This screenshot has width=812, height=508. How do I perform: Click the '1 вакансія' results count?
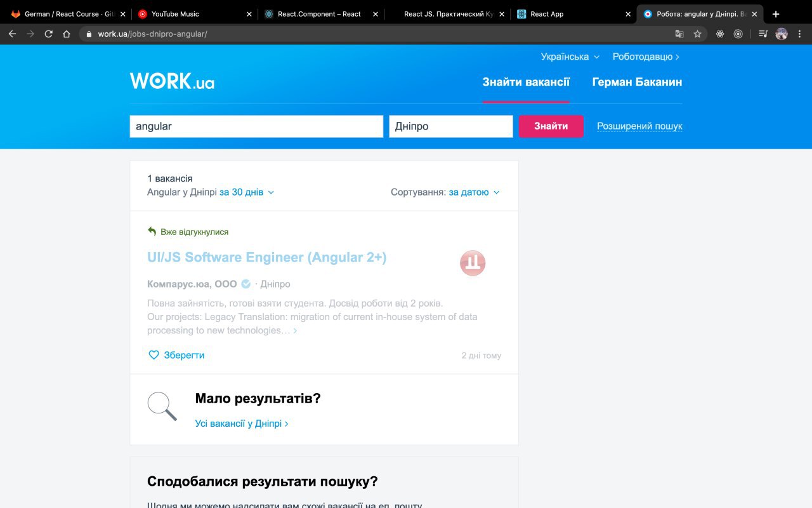pyautogui.click(x=170, y=178)
